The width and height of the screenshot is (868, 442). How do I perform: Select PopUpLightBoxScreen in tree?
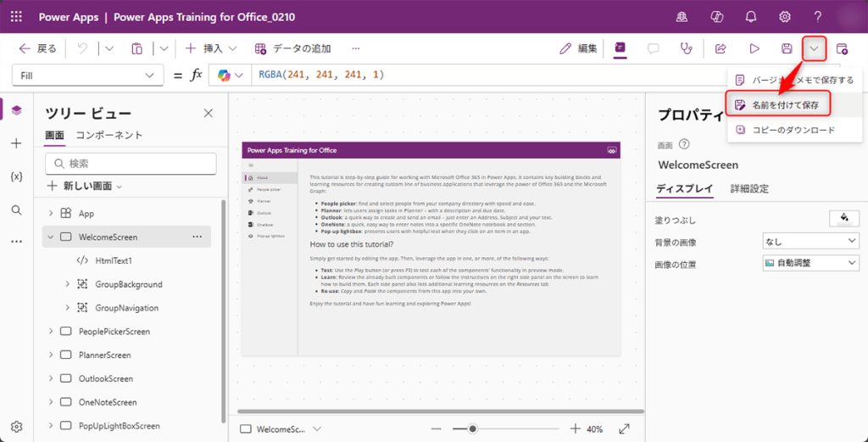[119, 426]
